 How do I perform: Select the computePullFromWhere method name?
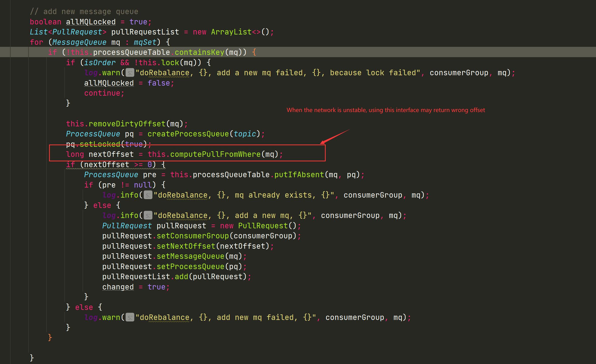click(x=215, y=154)
